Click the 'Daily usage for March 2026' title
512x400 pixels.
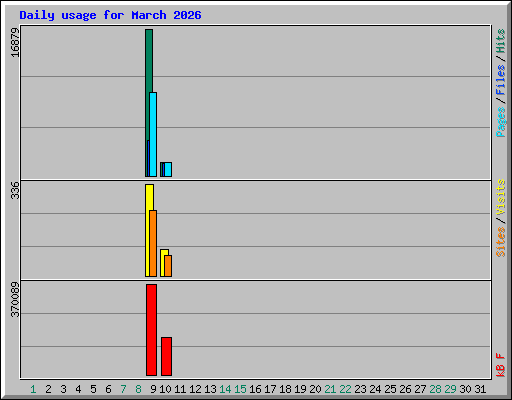pos(110,15)
